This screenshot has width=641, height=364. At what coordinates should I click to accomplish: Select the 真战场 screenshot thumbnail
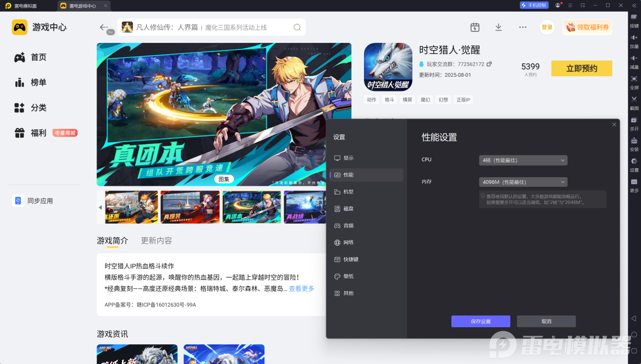click(304, 207)
